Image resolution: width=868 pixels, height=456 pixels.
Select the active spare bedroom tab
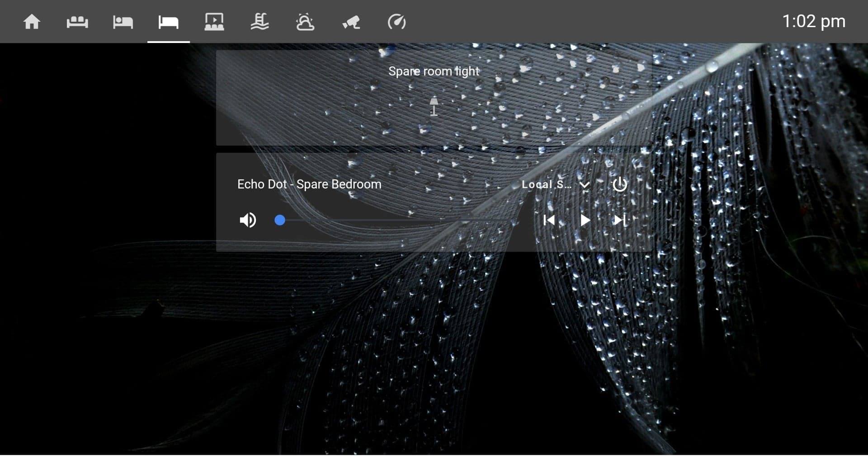169,22
